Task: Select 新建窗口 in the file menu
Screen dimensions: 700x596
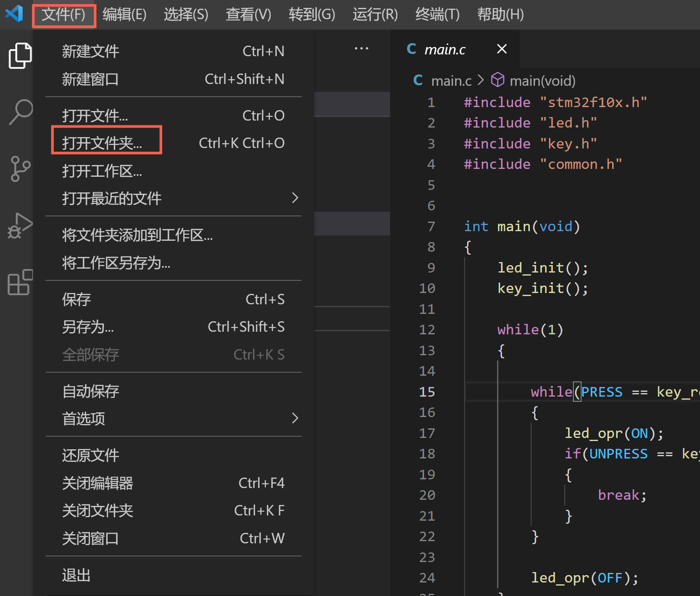Action: point(90,79)
